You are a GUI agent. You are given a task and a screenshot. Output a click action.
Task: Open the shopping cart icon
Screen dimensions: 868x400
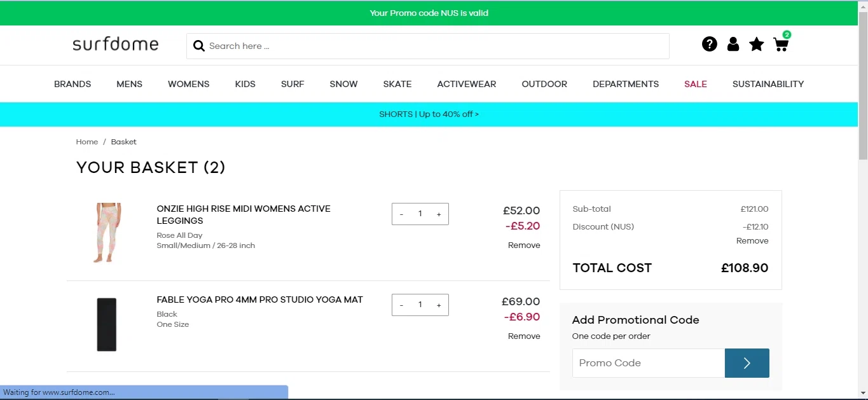781,44
